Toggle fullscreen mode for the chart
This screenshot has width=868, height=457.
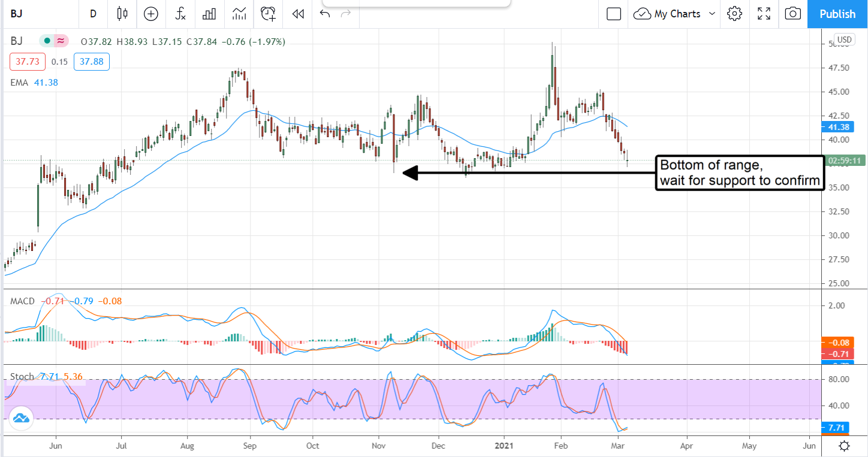point(764,14)
